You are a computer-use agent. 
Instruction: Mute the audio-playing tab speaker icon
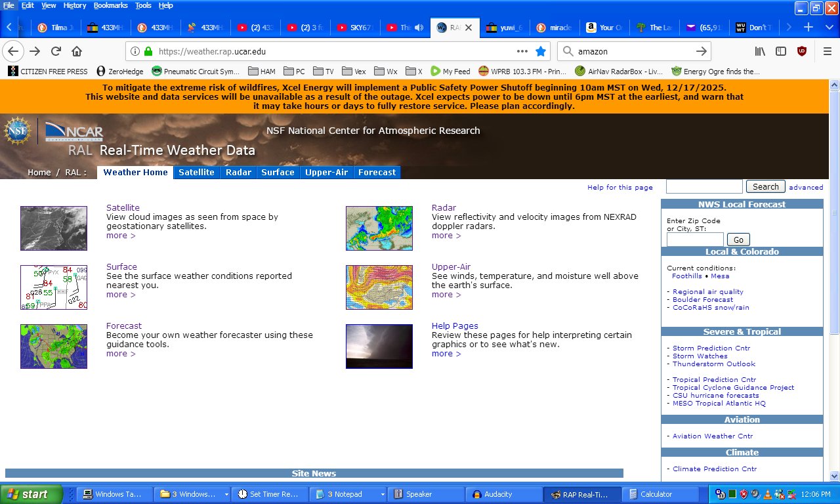click(419, 28)
